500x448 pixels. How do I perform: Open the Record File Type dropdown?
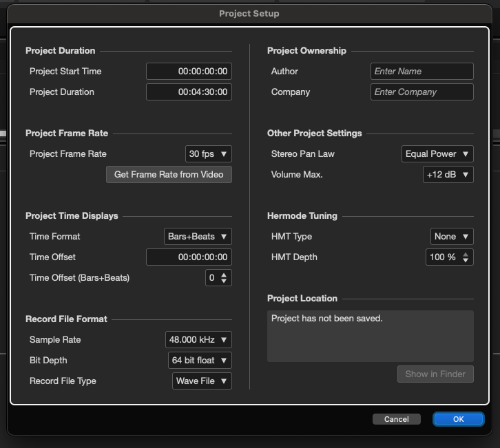coord(202,381)
